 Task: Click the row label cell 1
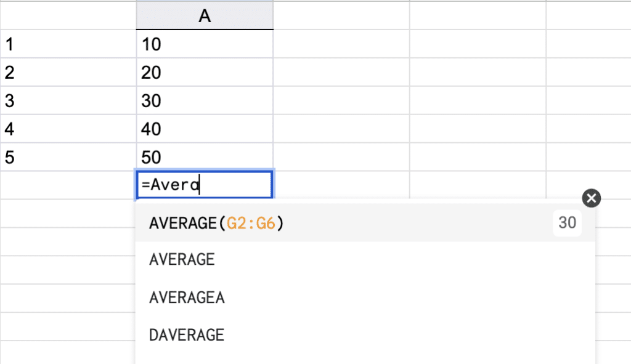(68, 44)
